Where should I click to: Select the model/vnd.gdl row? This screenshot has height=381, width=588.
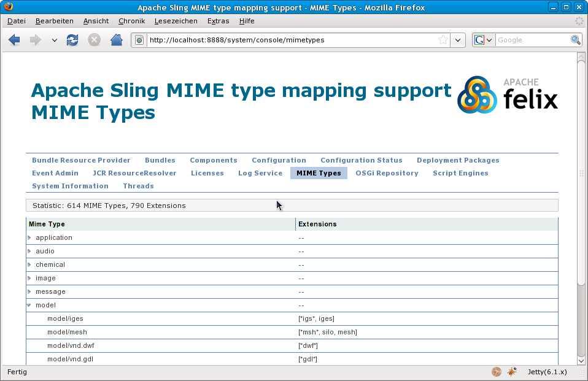292,360
